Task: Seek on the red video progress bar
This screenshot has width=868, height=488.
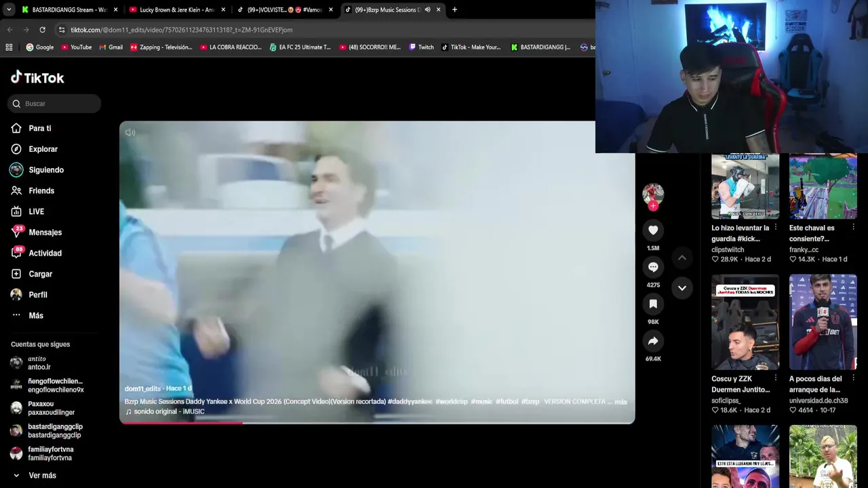Action: point(377,422)
